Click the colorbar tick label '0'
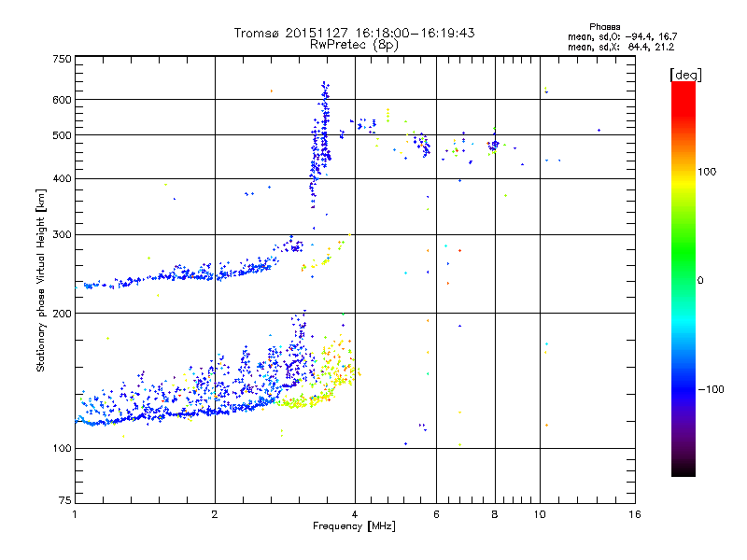The height and width of the screenshot is (560, 747). tap(700, 281)
